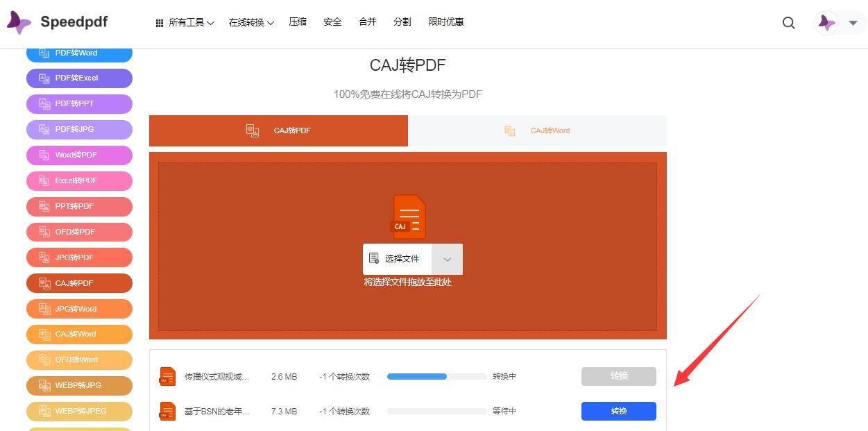Click the 将选择文件拖放至此处 drop hint
This screenshot has width=868, height=431.
pos(408,282)
